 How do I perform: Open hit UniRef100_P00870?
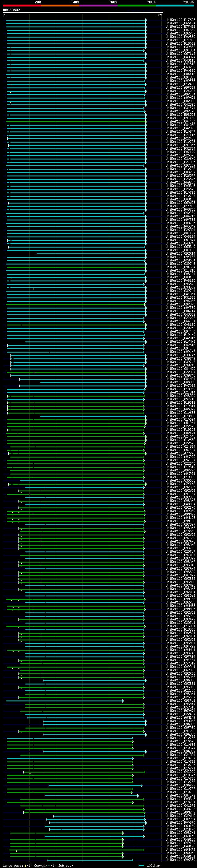(180, 822)
